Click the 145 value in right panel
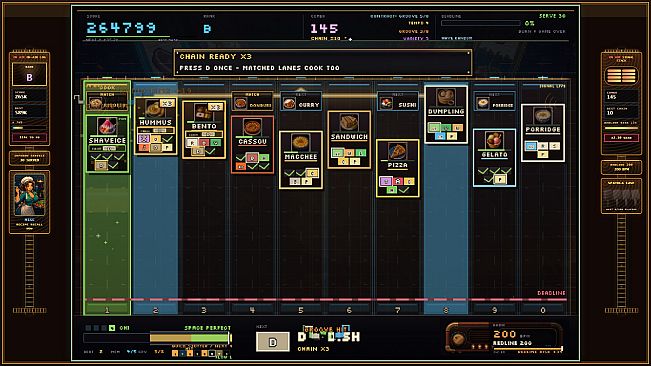This screenshot has height=366, width=651. coord(612,97)
